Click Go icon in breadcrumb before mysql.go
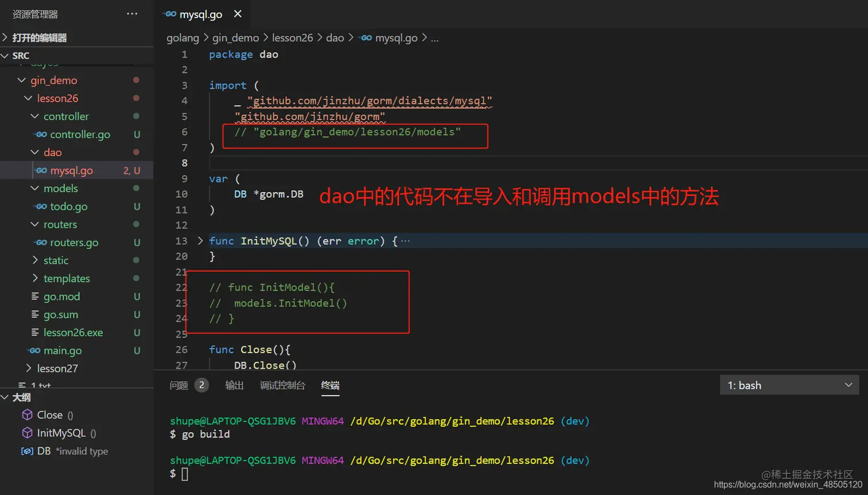This screenshot has width=868, height=495. pos(366,38)
